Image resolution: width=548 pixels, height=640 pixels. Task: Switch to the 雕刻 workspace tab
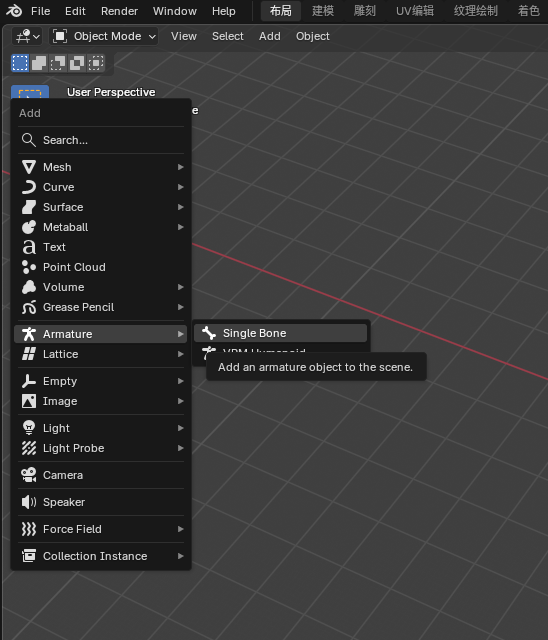364,11
